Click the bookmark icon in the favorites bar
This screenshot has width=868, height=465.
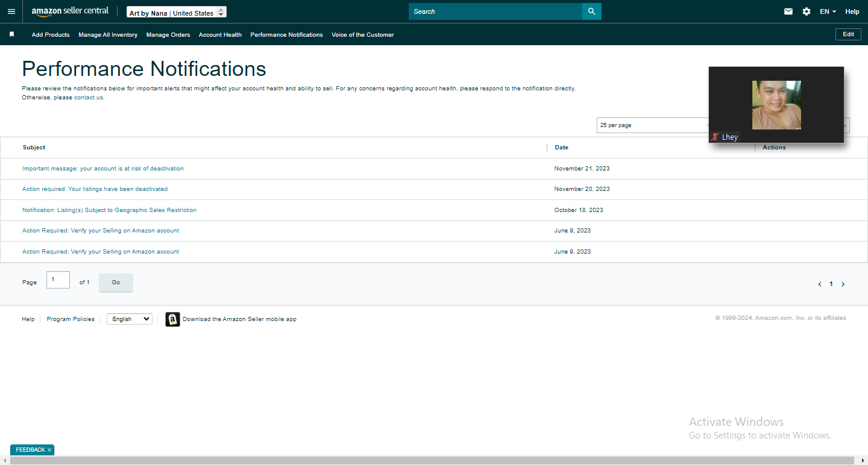(x=11, y=34)
